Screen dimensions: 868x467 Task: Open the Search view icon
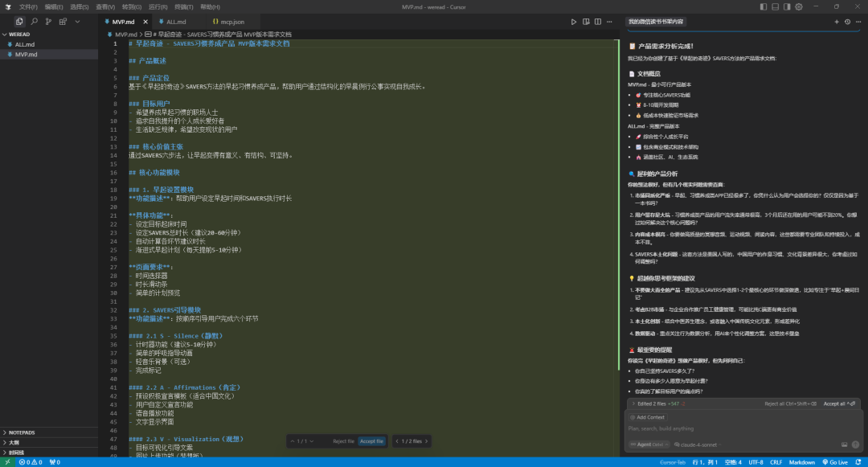(x=34, y=22)
